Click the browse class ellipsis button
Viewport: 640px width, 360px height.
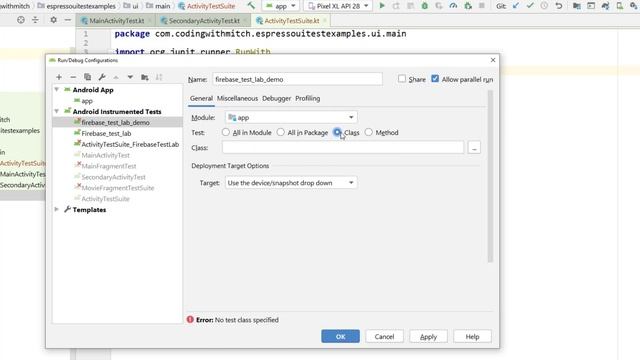point(474,148)
